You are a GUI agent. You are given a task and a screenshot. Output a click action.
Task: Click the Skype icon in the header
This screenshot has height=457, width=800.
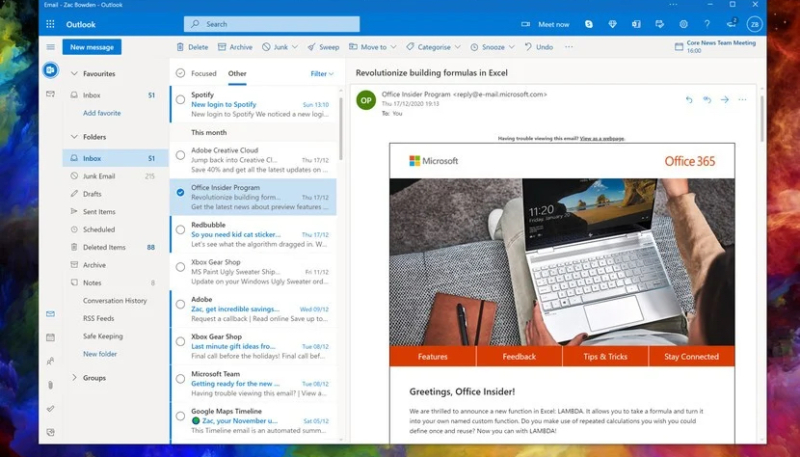coord(588,24)
